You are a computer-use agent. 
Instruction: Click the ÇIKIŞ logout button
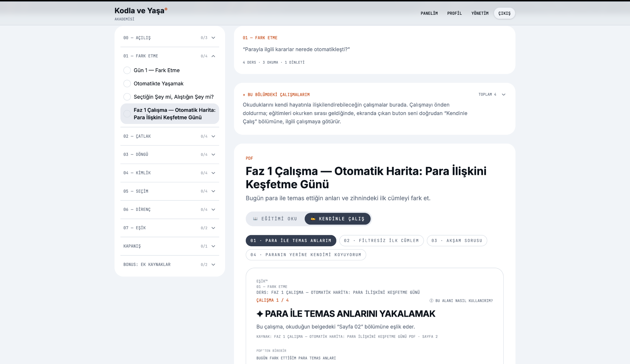point(504,13)
